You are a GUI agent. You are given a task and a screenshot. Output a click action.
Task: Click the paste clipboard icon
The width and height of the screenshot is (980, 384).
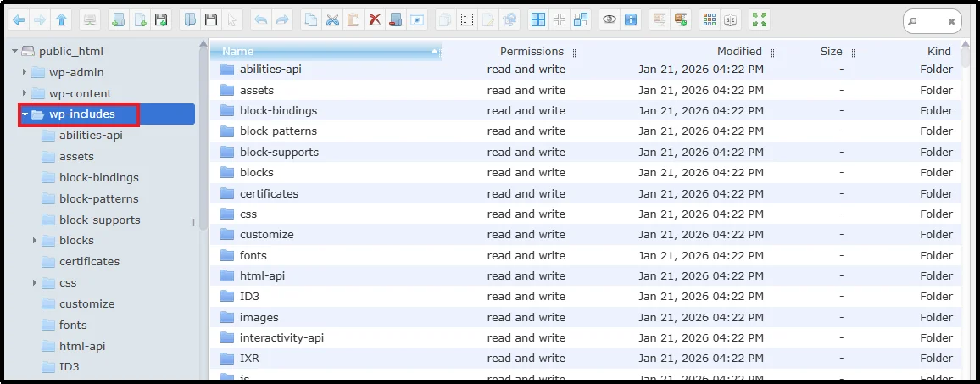[x=354, y=20]
